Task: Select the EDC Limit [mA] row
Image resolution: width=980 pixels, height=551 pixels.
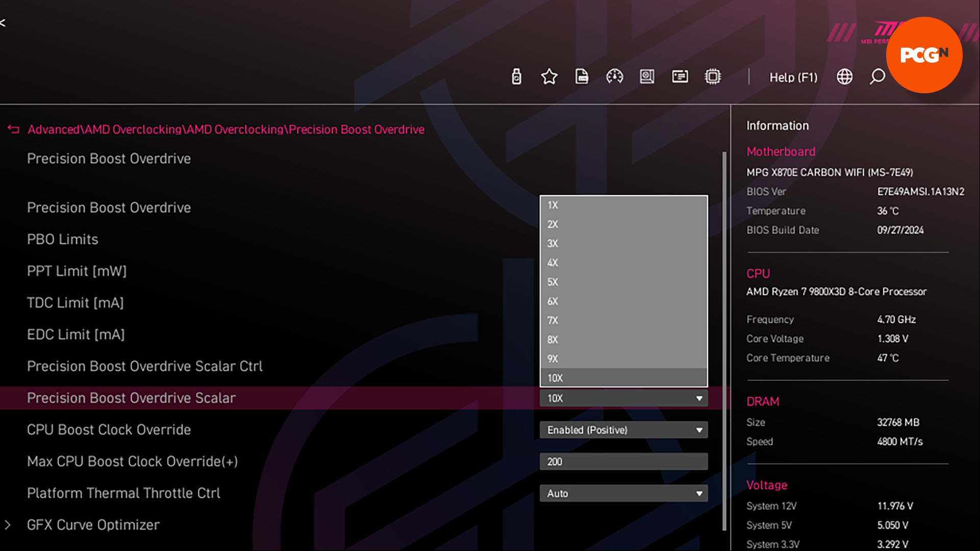Action: pyautogui.click(x=76, y=334)
